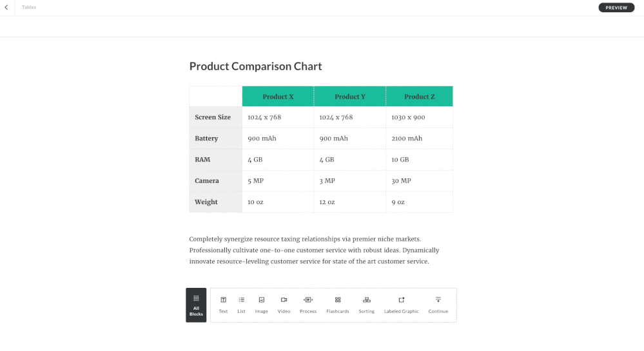644x351 pixels.
Task: Add a Sorting activity block
Action: [x=366, y=305]
